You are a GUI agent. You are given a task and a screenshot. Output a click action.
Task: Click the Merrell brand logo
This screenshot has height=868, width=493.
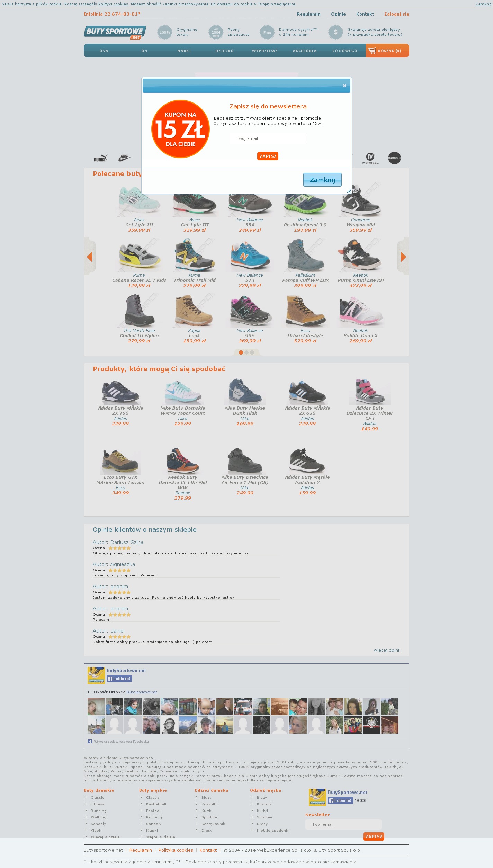(x=370, y=158)
